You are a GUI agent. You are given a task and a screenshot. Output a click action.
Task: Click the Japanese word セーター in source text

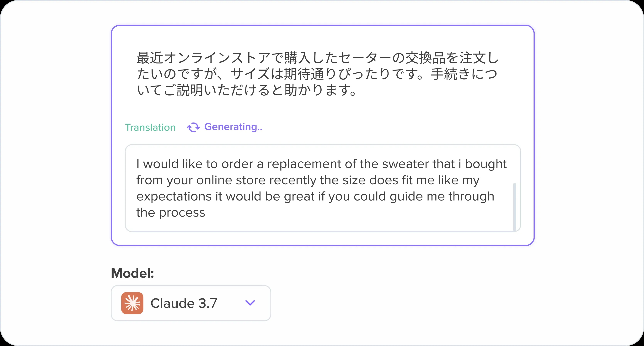(364, 58)
